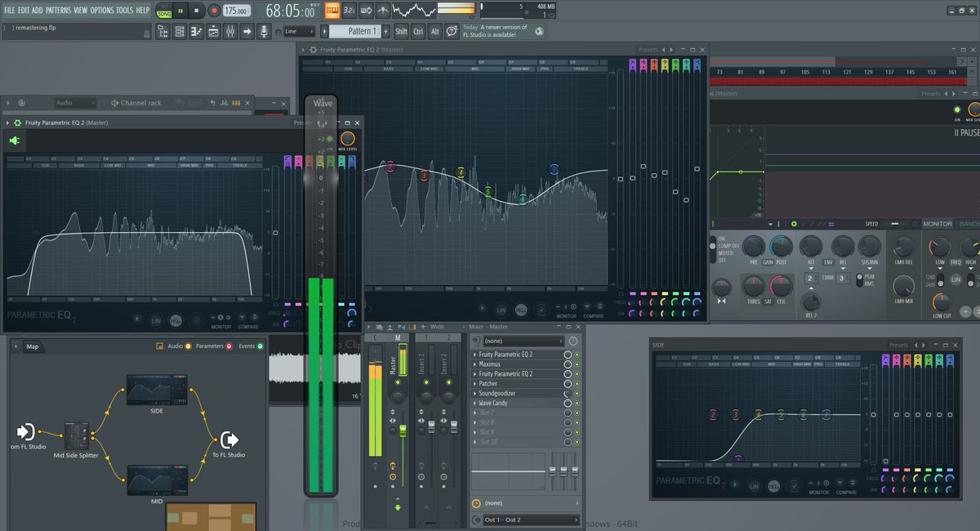Open the VIEW menu
This screenshot has width=980, height=531.
click(x=80, y=11)
